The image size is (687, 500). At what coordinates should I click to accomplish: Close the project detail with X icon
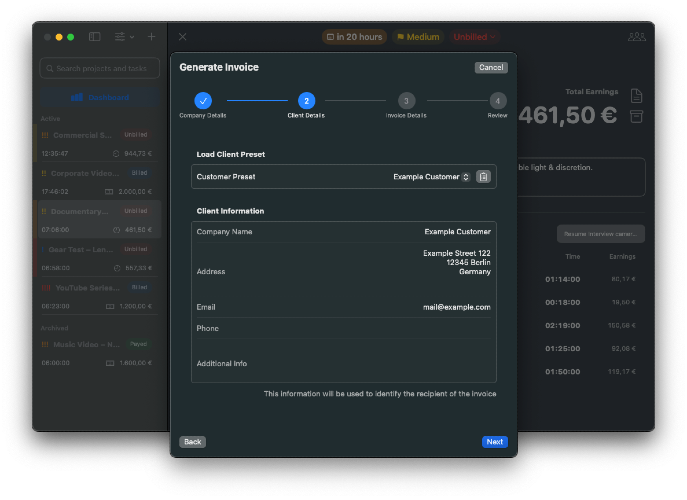183,37
